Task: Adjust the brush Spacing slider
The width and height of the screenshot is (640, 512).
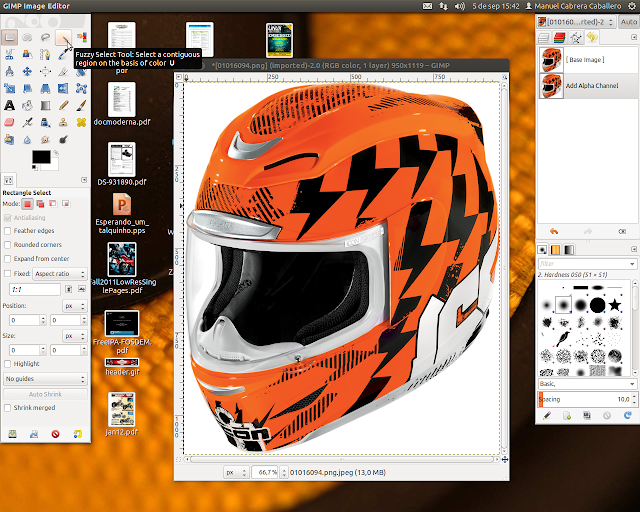Action: 584,399
